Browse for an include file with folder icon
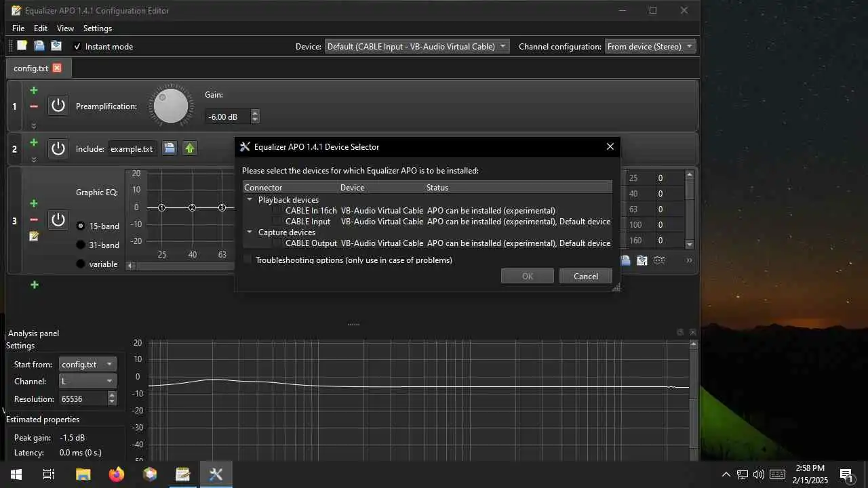 pos(170,148)
